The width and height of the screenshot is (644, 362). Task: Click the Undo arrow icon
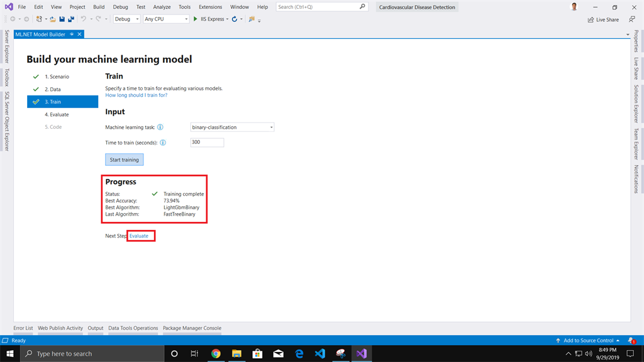(84, 19)
